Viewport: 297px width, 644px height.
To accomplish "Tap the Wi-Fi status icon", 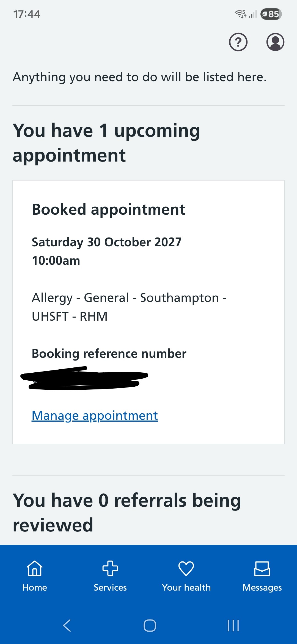I will [x=240, y=14].
